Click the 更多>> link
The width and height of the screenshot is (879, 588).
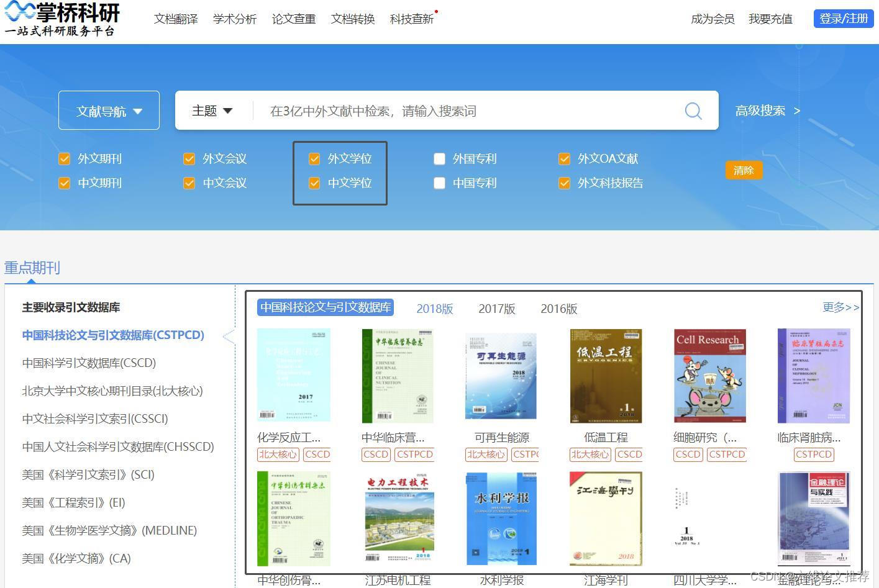pyautogui.click(x=841, y=307)
